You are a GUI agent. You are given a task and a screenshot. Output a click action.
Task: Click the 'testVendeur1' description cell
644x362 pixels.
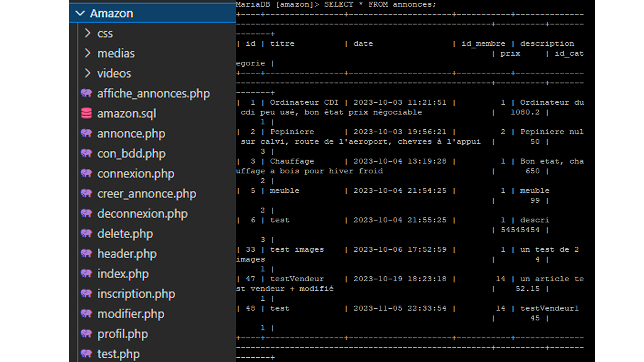549,308
